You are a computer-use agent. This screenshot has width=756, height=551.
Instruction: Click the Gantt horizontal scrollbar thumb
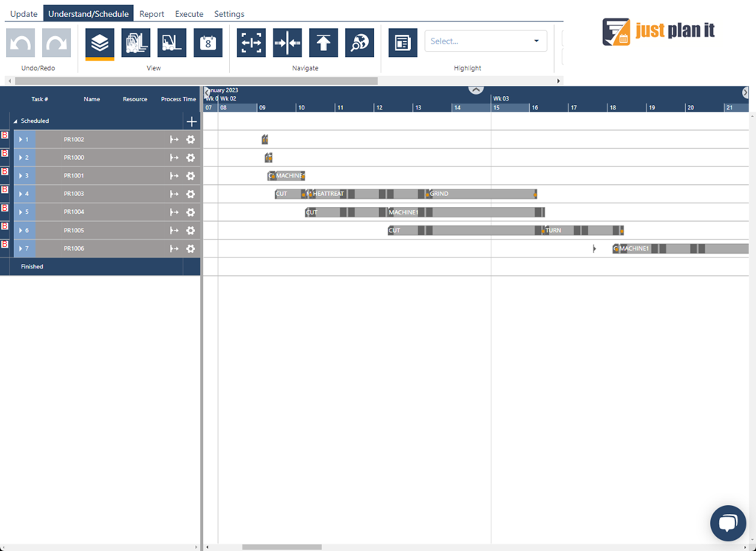click(x=282, y=547)
